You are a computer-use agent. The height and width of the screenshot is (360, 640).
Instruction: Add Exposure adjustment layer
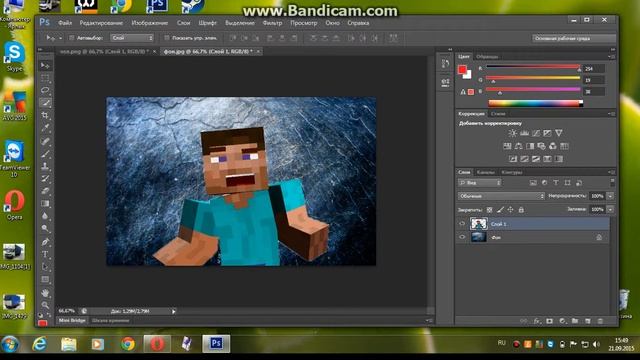coord(547,133)
